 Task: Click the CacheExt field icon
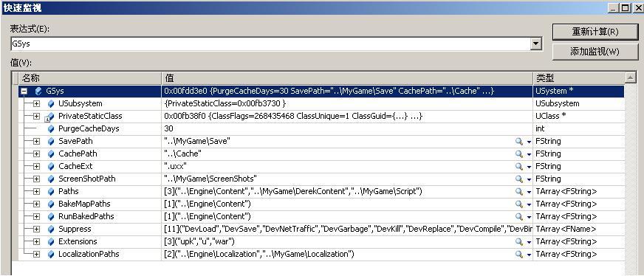(x=51, y=167)
